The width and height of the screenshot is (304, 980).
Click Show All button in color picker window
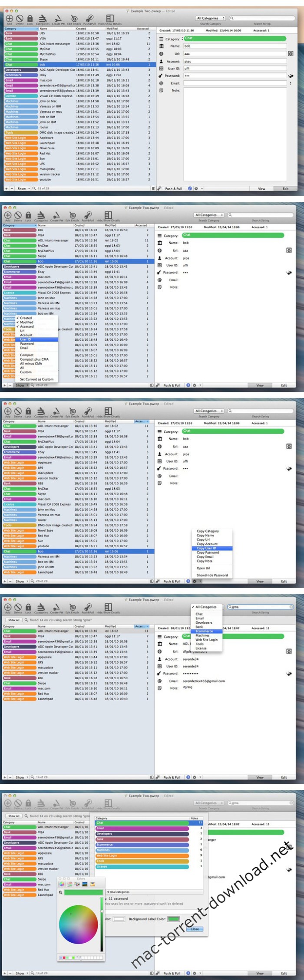(x=14, y=816)
